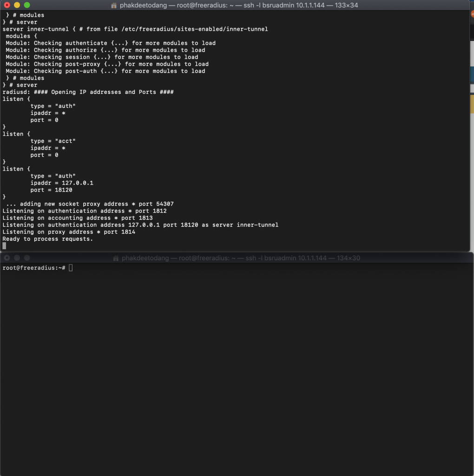Viewport: 474px width, 476px height.
Task: Click 'adding new socket proxy address' line
Action: [x=90, y=204]
